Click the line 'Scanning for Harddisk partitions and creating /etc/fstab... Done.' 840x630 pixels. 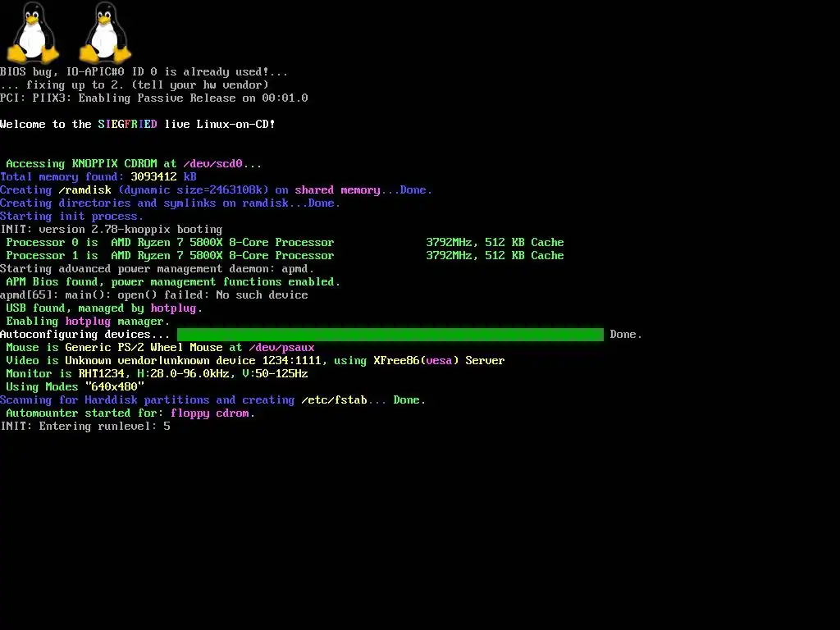click(212, 400)
